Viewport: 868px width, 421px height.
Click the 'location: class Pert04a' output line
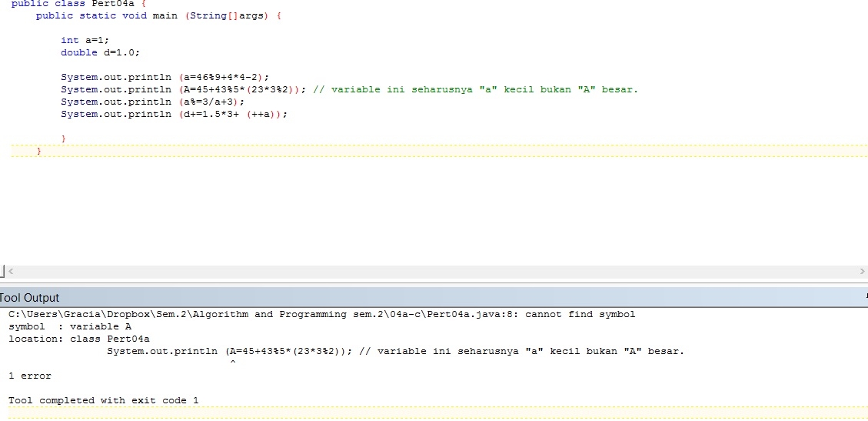[79, 339]
